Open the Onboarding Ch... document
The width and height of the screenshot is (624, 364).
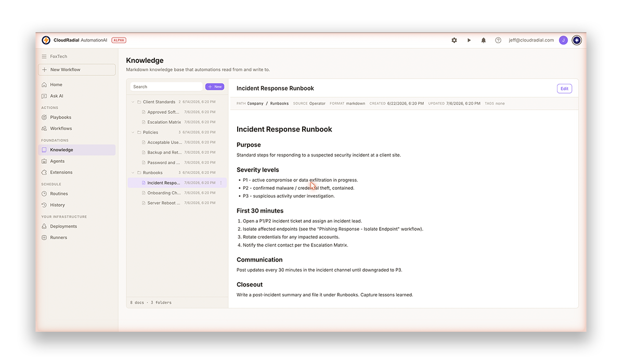(x=164, y=193)
